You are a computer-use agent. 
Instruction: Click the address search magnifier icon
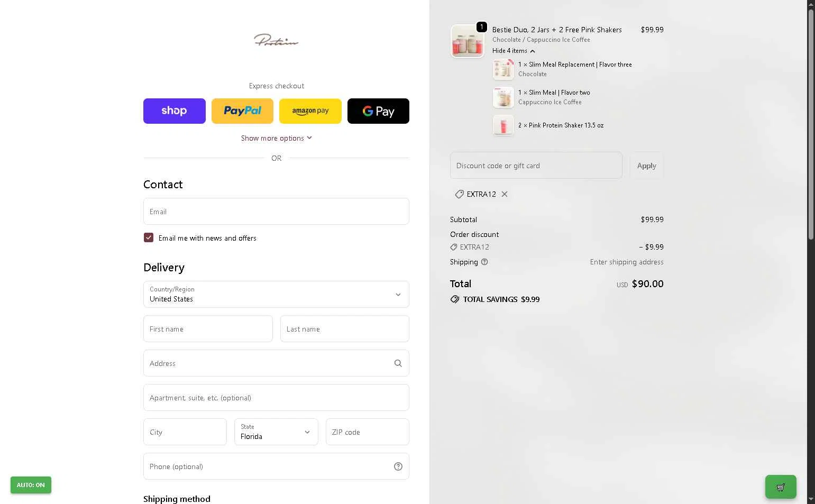click(x=398, y=363)
